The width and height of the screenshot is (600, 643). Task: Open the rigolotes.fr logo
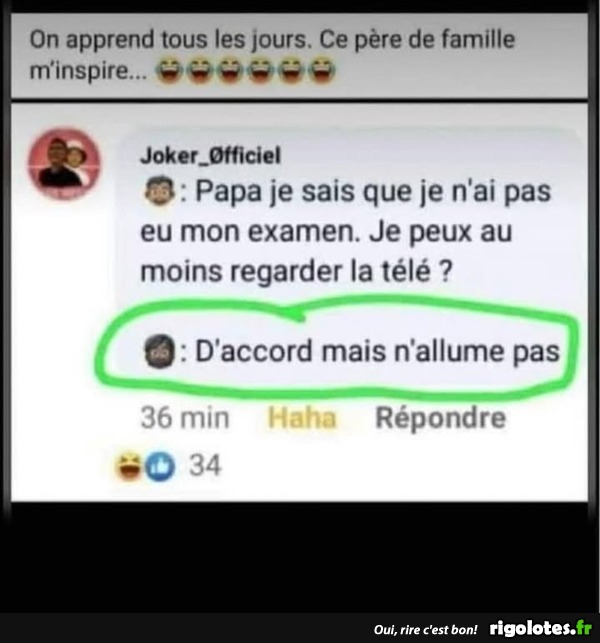[541, 628]
